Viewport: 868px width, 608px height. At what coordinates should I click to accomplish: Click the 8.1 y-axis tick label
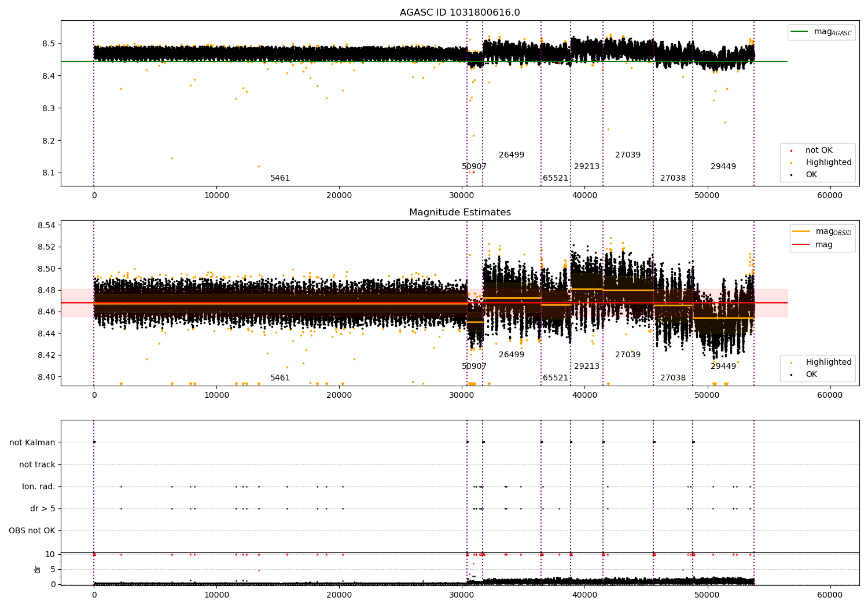tap(49, 173)
